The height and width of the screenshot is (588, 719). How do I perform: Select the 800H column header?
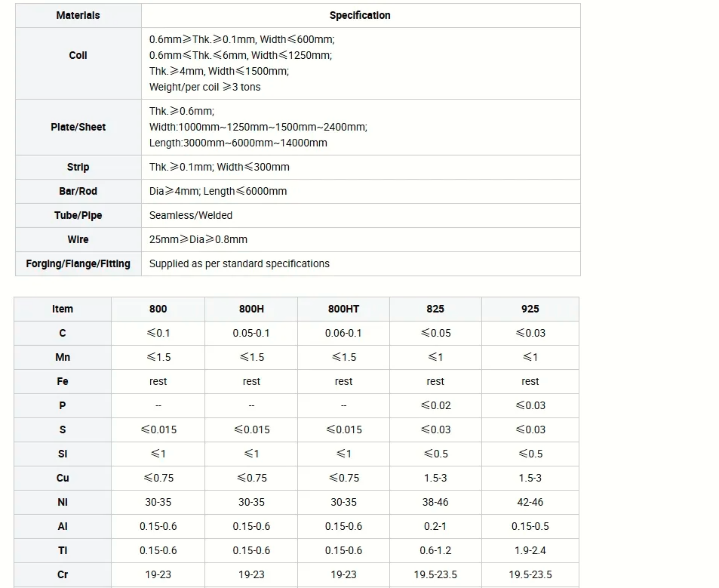pos(251,309)
